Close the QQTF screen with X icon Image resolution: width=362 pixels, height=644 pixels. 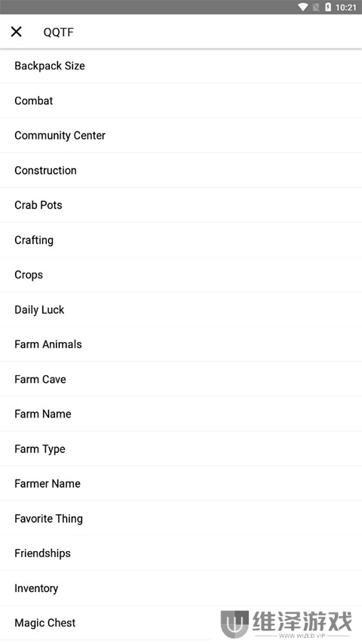[17, 32]
